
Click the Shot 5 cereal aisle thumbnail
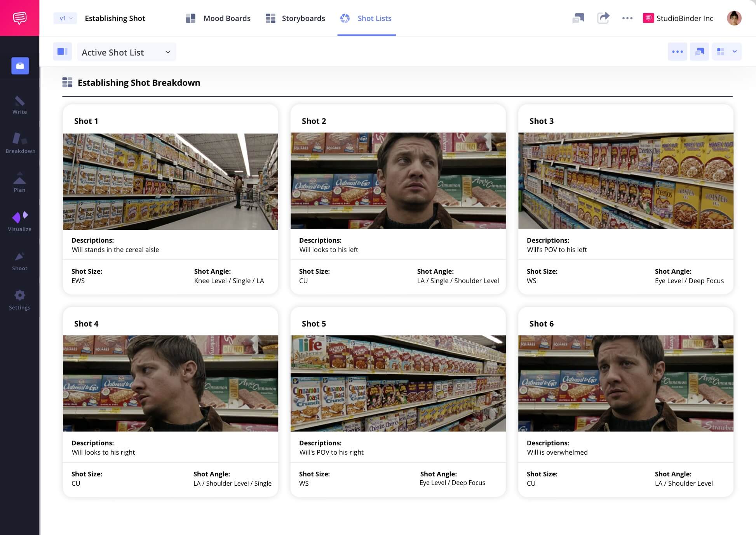coord(398,383)
